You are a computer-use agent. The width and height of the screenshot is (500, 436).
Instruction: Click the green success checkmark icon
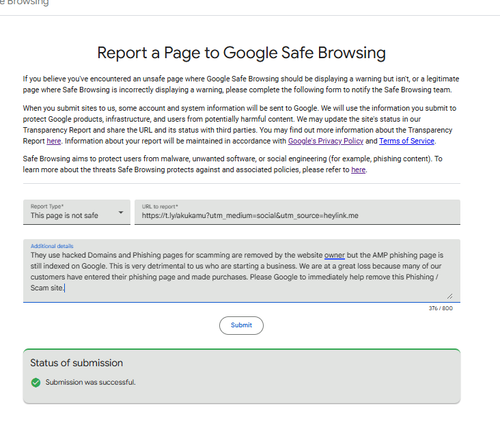[36, 382]
